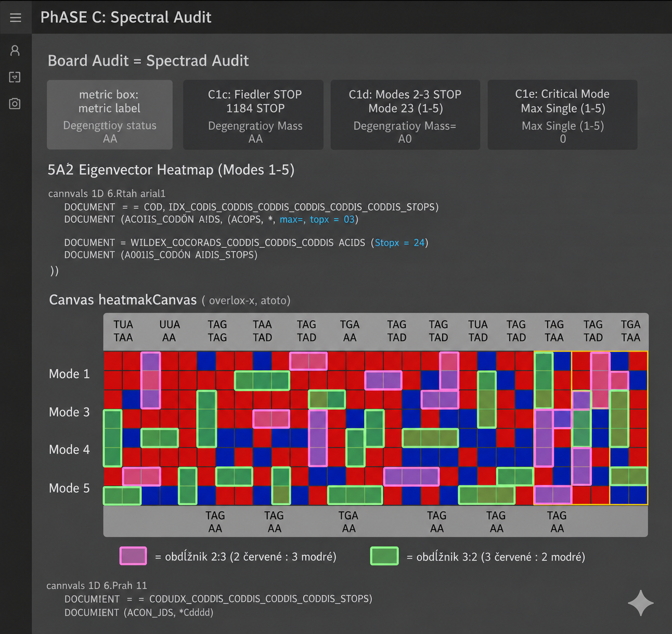
Task: Click the pink 2:3 rectangle legend swatch
Action: [133, 556]
